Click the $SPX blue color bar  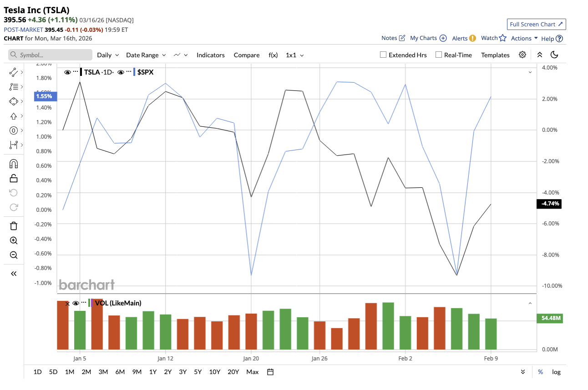pos(134,72)
